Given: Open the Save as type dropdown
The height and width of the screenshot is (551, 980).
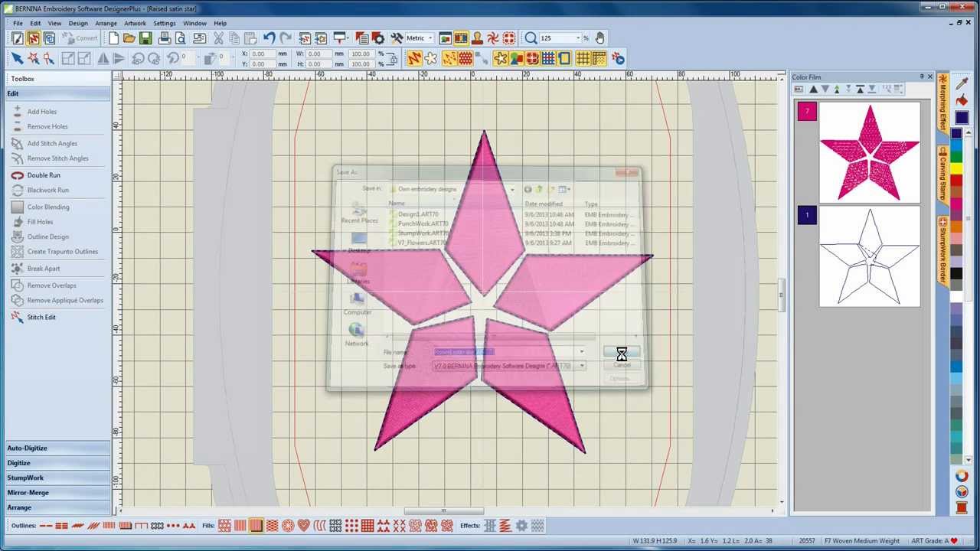Looking at the screenshot, I should tap(581, 366).
